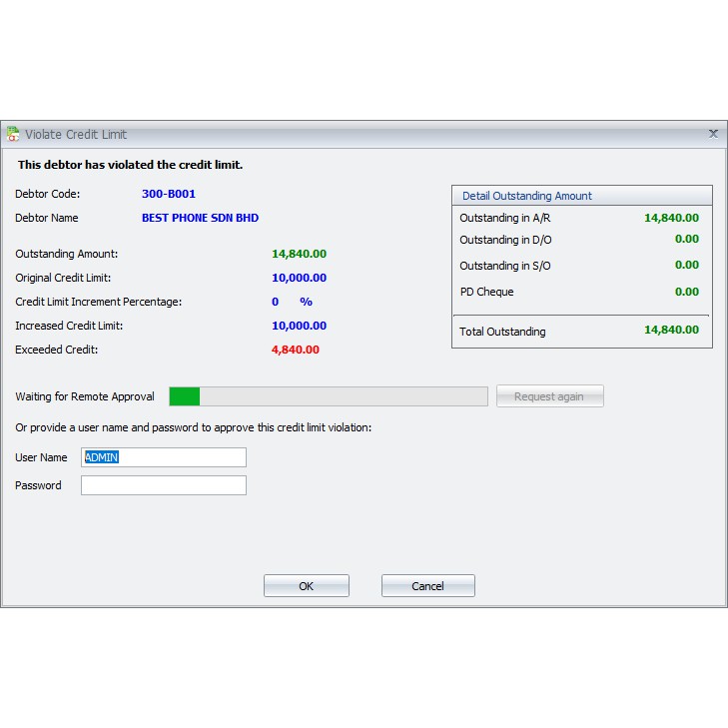Click into the Password input box
Image resolution: width=728 pixels, height=728 pixels.
[x=164, y=485]
